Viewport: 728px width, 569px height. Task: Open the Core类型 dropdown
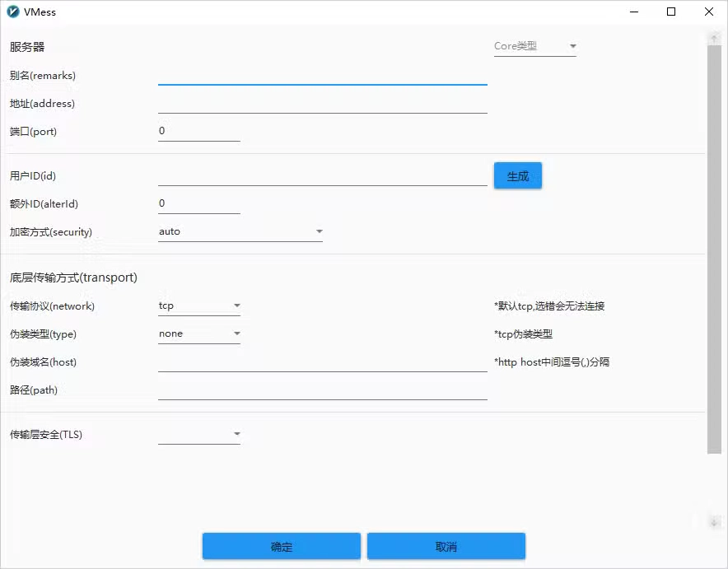534,47
